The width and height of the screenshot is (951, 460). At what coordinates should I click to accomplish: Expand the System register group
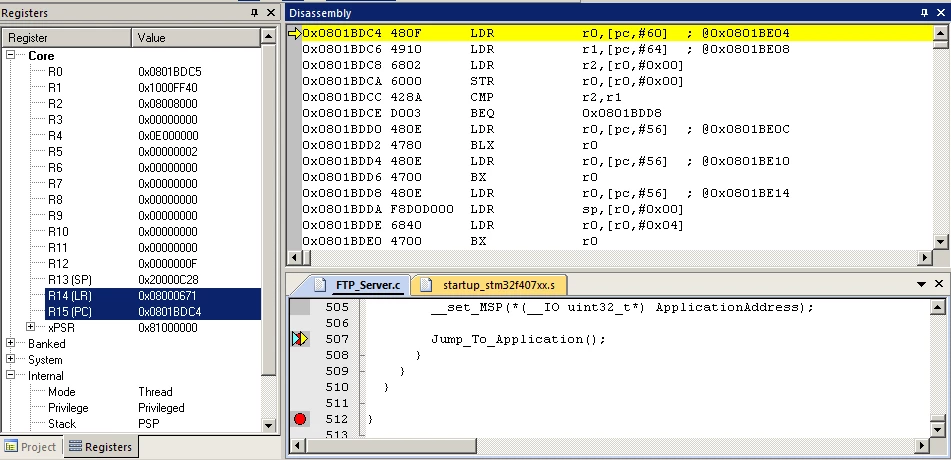[11, 359]
